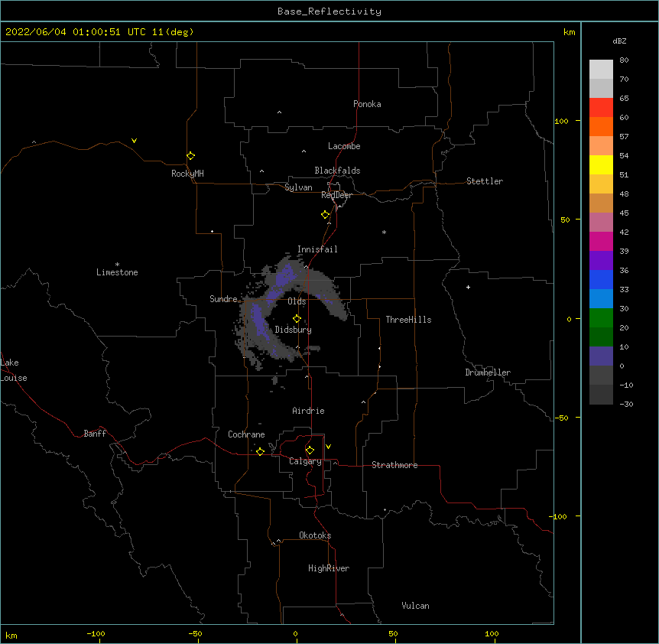Image resolution: width=659 pixels, height=644 pixels.
Task: Pick the light gray 70–80 dBZ swatch
Action: tap(601, 69)
